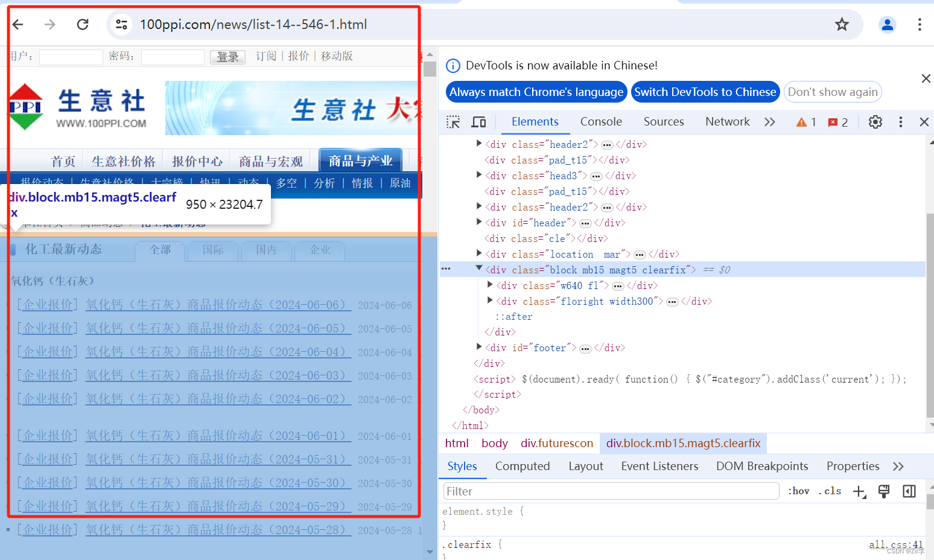The image size is (934, 560).
Task: Open the DOM Breakpoints tab
Action: (762, 466)
